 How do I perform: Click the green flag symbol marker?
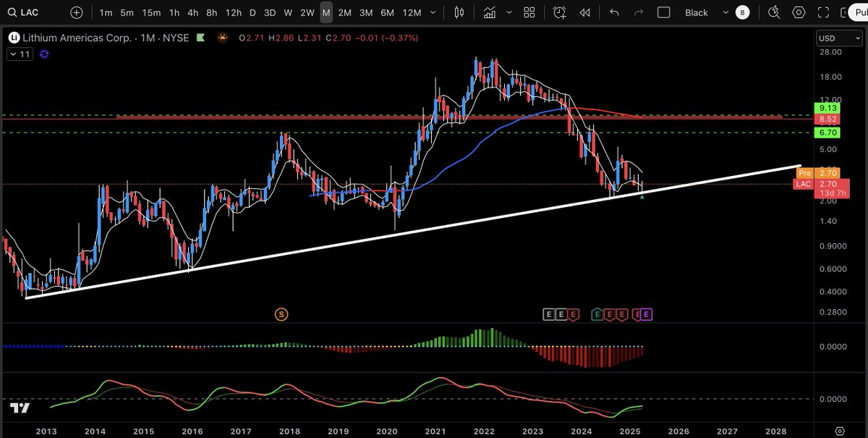[200, 37]
